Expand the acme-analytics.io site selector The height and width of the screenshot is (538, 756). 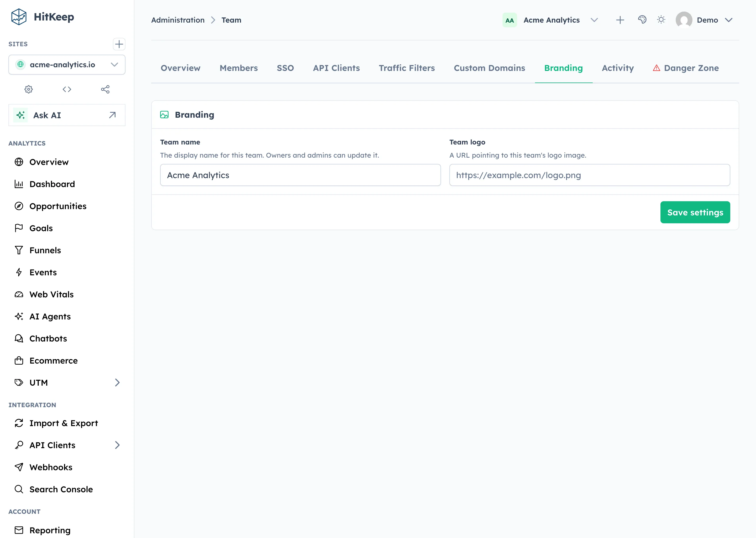pos(67,65)
